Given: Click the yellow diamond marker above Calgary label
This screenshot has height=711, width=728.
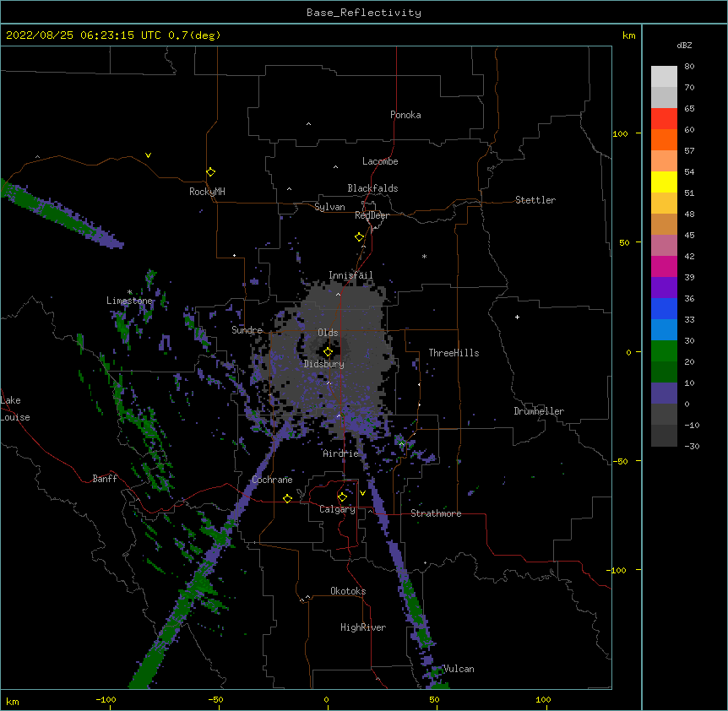Looking at the screenshot, I should click(x=342, y=497).
